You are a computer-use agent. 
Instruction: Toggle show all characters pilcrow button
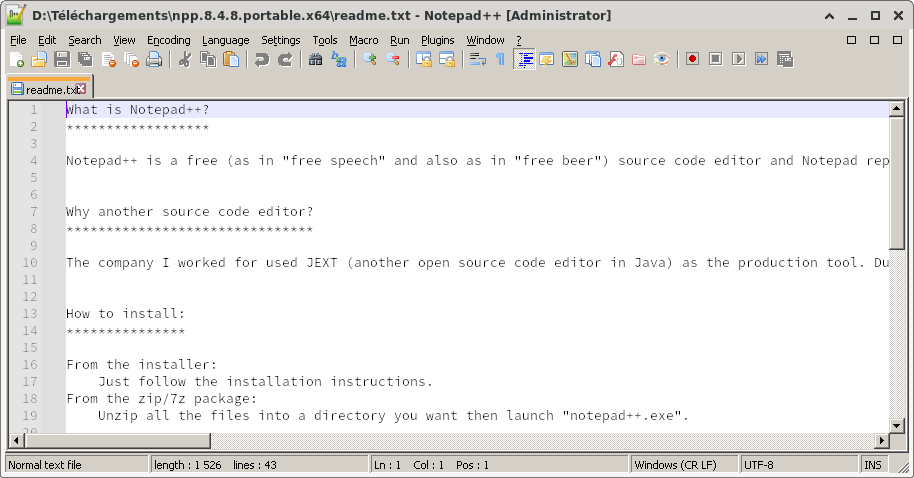500,59
